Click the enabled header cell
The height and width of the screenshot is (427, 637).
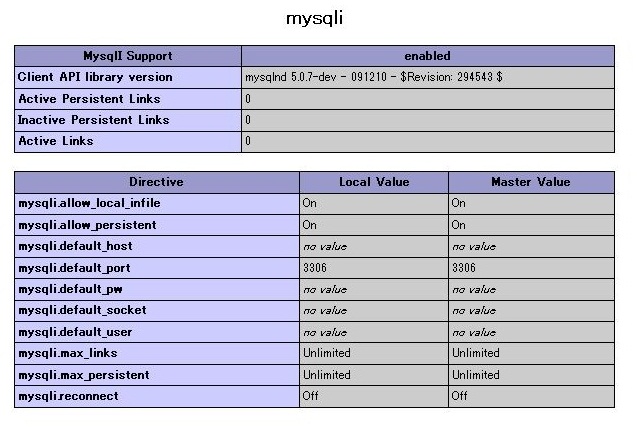(427, 56)
